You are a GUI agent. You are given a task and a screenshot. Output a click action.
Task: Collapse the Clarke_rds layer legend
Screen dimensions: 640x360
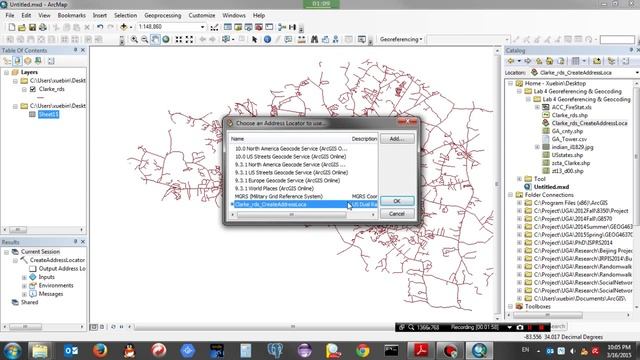coord(24,89)
